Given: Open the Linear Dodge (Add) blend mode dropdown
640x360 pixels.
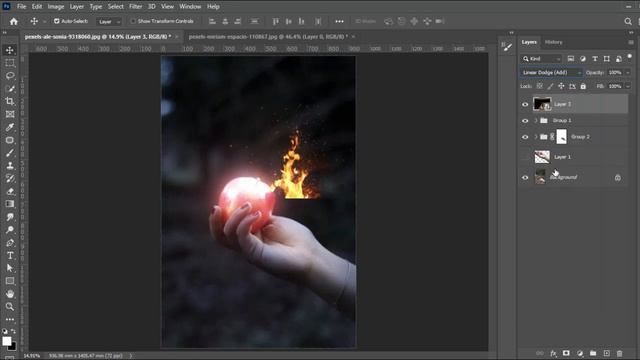Looking at the screenshot, I should tap(551, 73).
